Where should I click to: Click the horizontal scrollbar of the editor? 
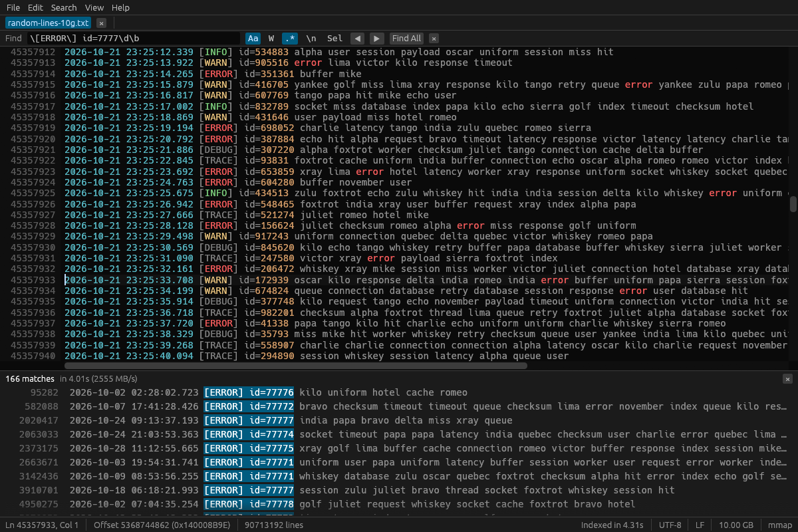tap(295, 366)
